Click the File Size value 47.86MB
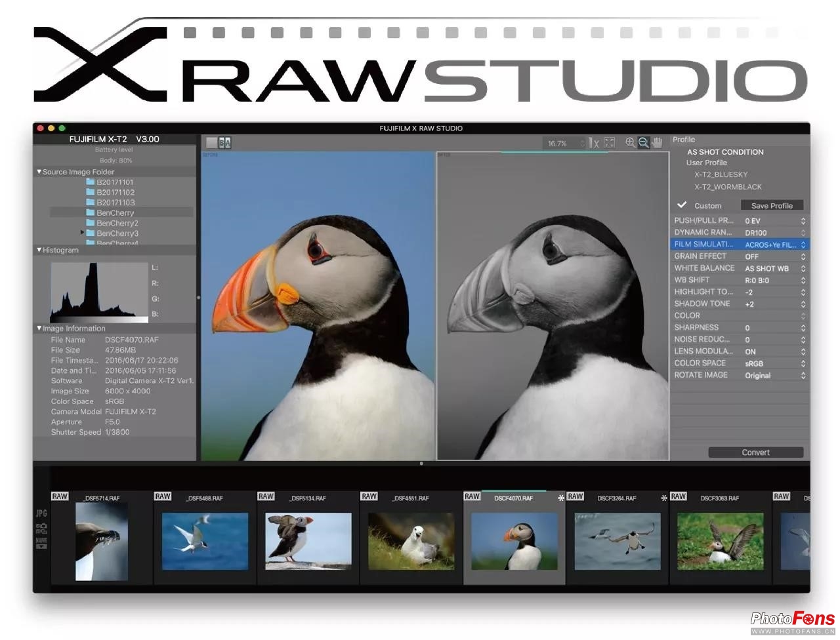The height and width of the screenshot is (640, 840). click(x=121, y=350)
